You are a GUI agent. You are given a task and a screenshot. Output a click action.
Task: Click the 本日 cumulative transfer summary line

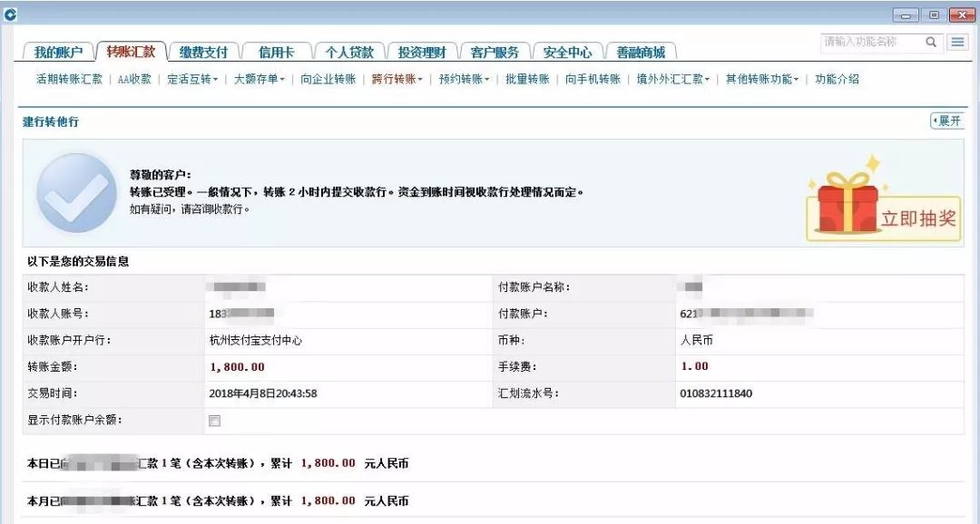click(218, 463)
